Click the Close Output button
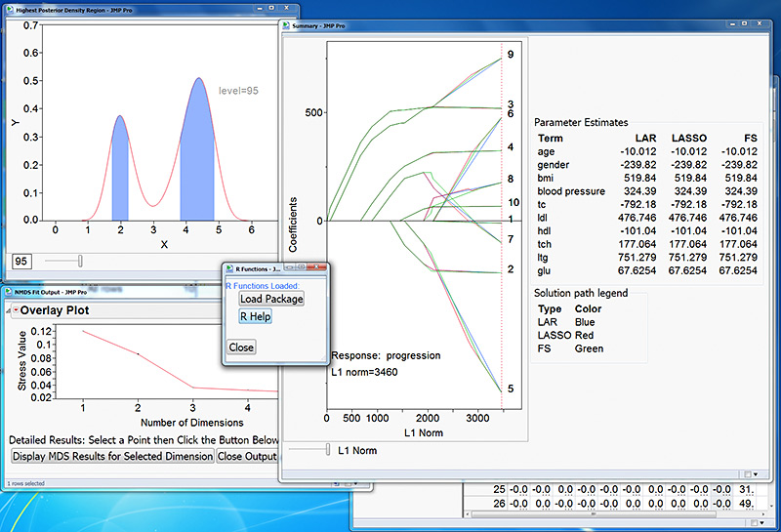 click(x=248, y=456)
